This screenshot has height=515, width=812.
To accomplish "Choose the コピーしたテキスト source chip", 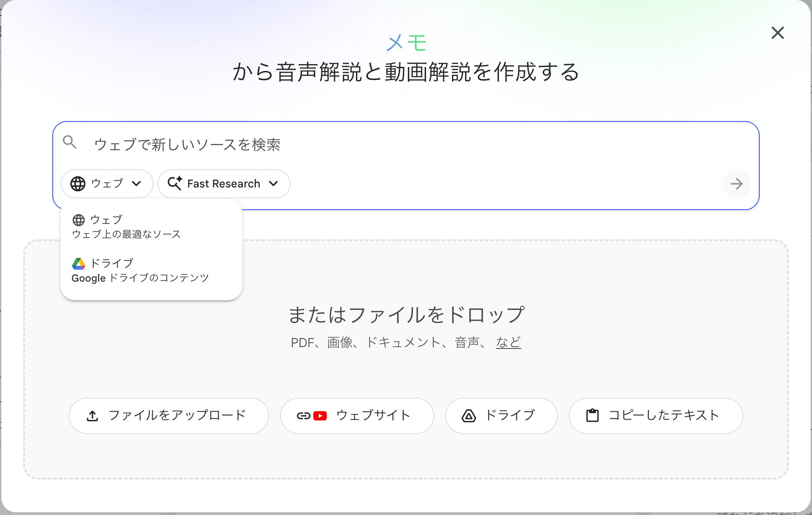I will click(x=655, y=415).
